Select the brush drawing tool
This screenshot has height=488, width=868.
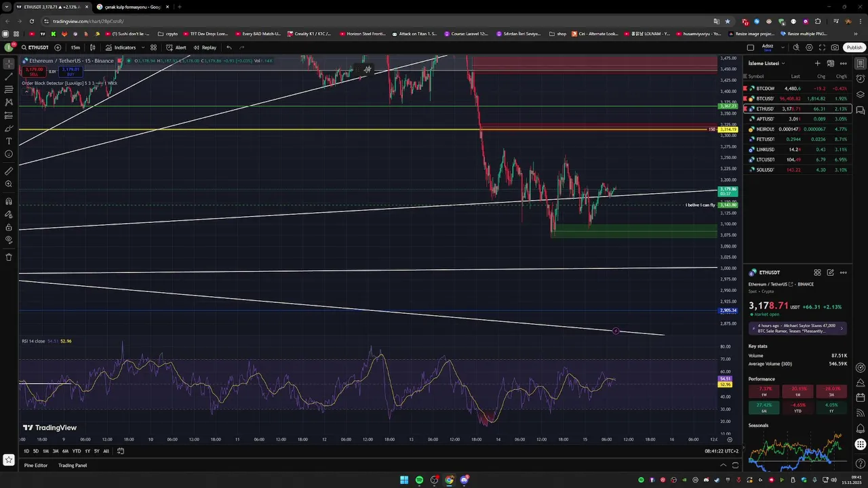9,128
